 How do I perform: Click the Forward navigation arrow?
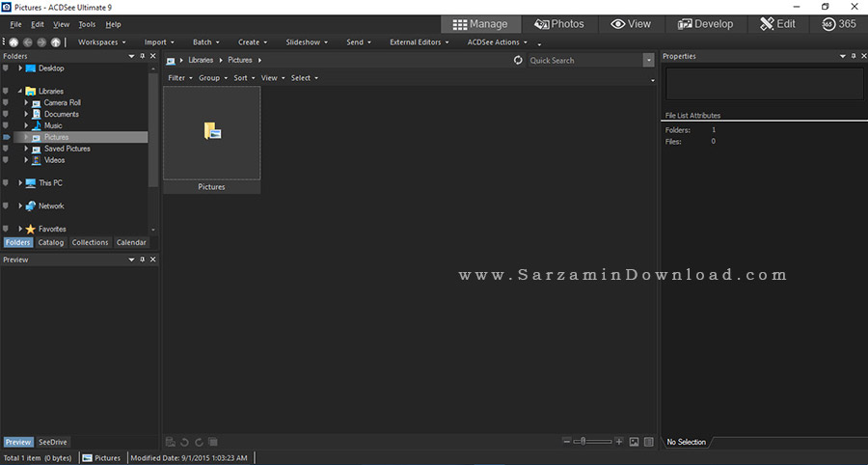(41, 42)
